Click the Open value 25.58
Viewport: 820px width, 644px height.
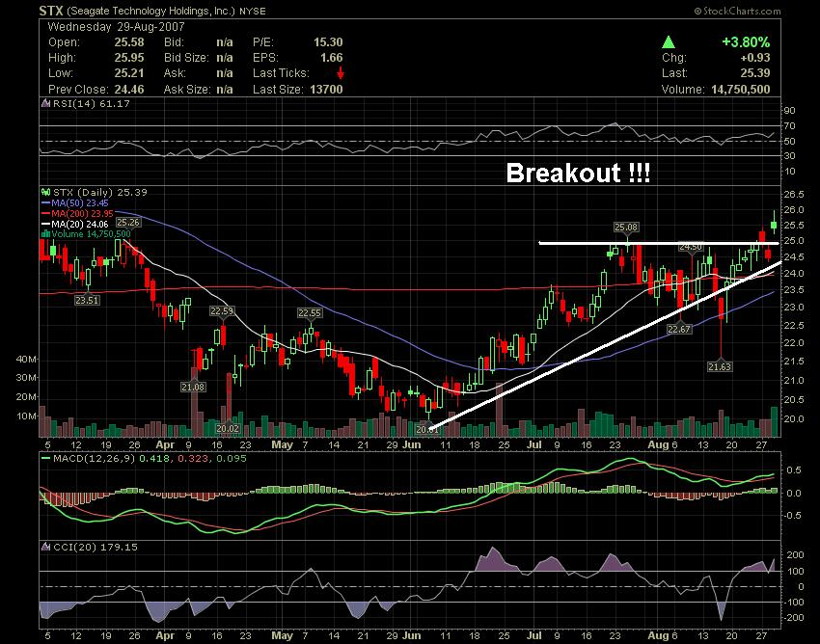click(x=129, y=42)
